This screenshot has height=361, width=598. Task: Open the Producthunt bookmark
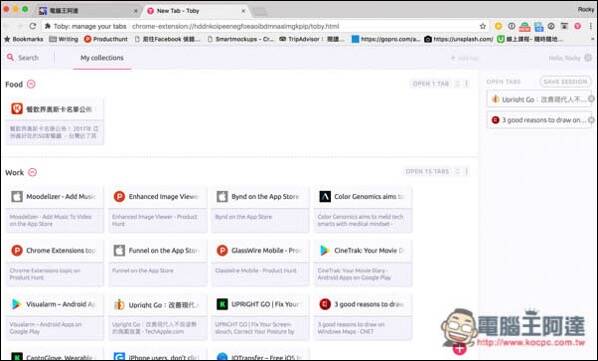click(106, 39)
